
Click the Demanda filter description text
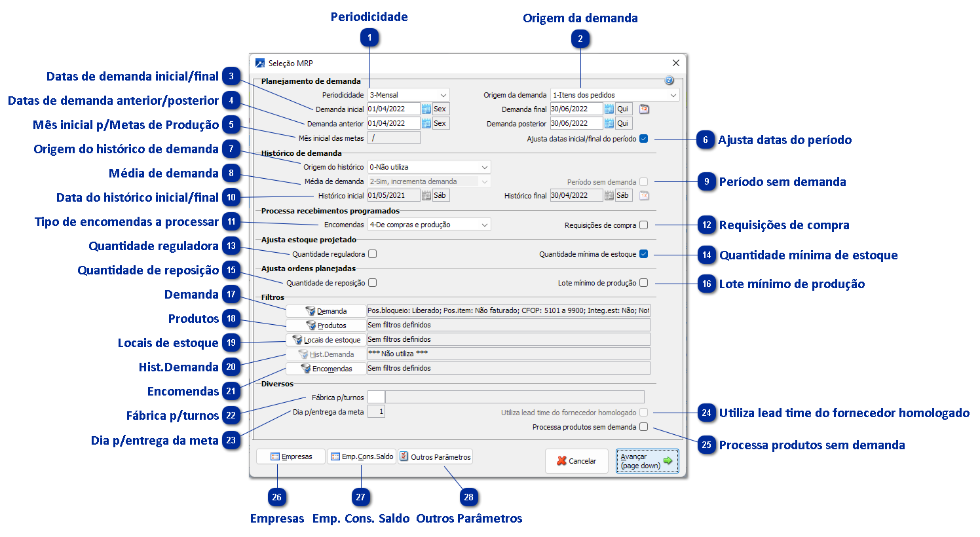point(508,311)
